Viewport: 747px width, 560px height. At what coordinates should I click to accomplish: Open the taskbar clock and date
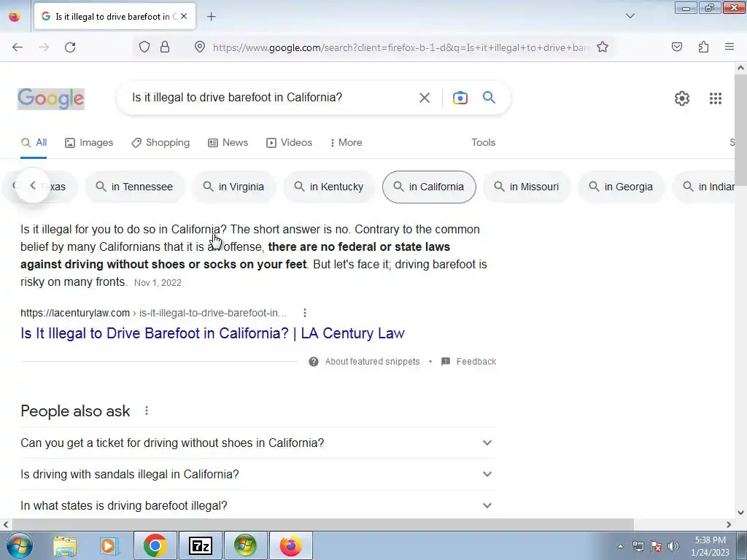pos(710,546)
